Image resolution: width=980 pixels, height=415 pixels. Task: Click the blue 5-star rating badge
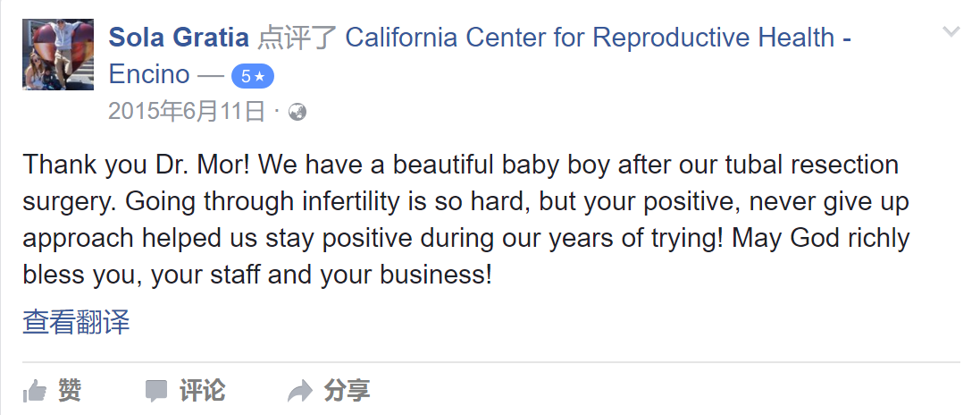click(253, 76)
